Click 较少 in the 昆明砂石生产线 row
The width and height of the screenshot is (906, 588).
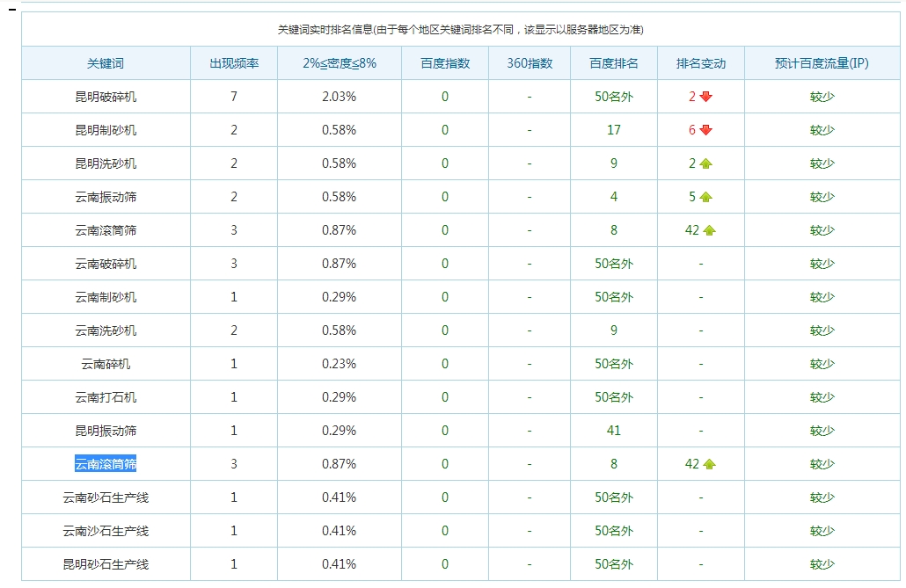click(822, 563)
